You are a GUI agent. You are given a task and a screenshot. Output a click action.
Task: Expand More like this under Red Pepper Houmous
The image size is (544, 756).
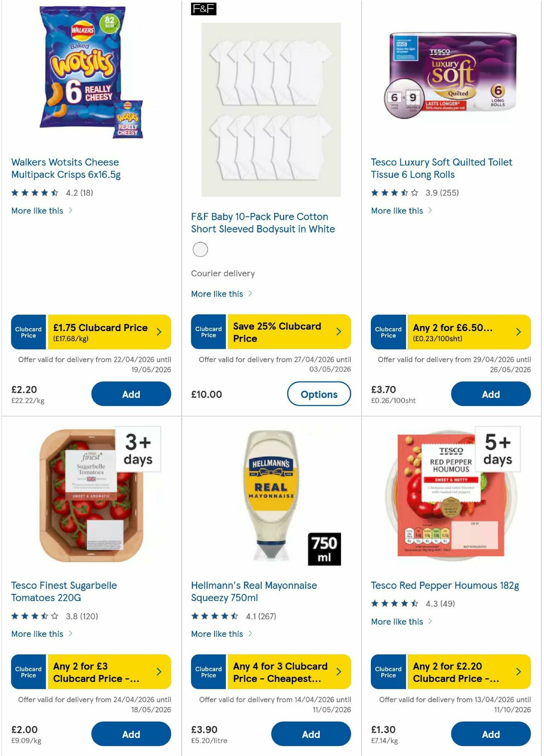tap(401, 621)
